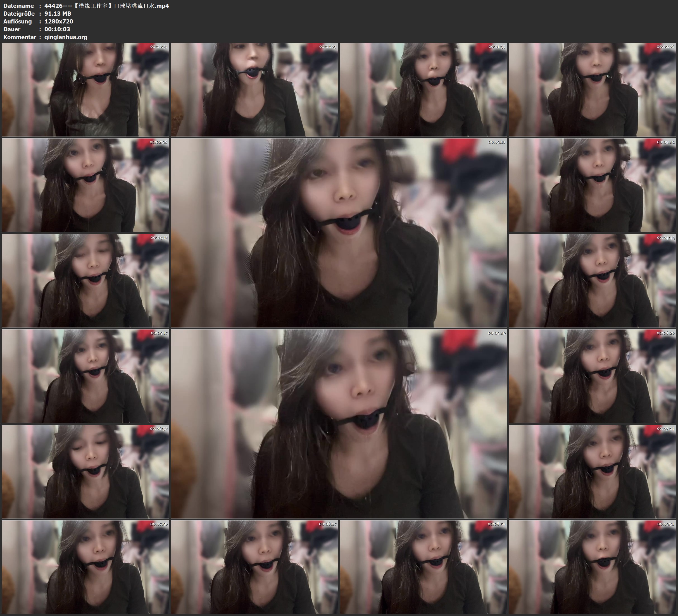Open the 00:06:52 frame
This screenshot has width=678, height=616.
85,472
